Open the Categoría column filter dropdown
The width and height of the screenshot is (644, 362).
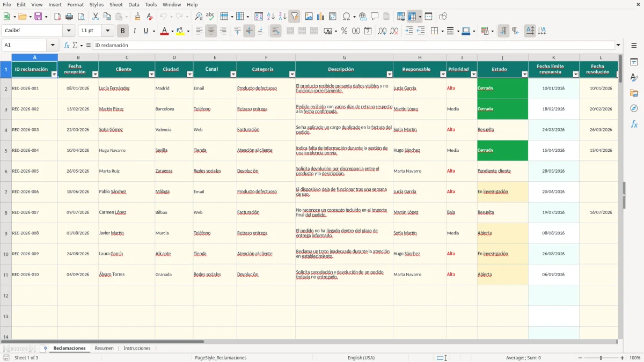[x=292, y=75]
